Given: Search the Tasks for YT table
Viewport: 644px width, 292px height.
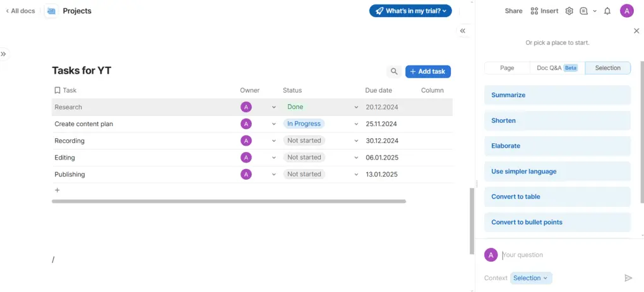Looking at the screenshot, I should 394,71.
